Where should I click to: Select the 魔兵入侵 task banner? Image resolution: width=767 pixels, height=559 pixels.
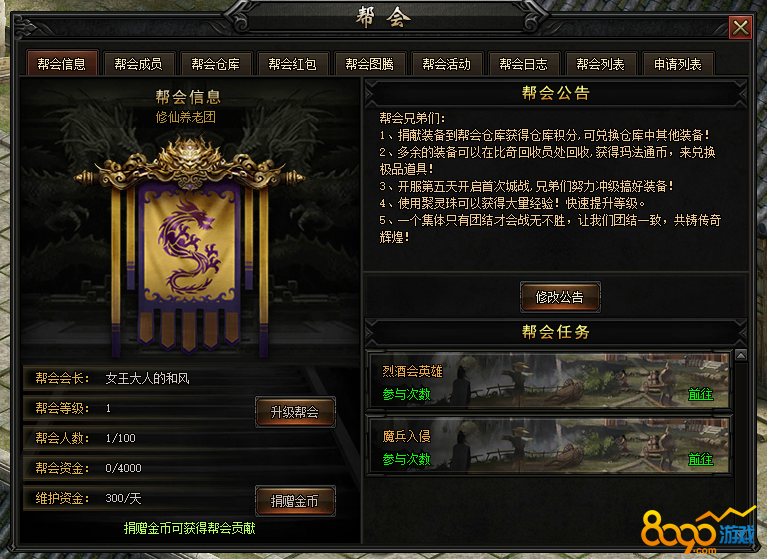coord(549,446)
